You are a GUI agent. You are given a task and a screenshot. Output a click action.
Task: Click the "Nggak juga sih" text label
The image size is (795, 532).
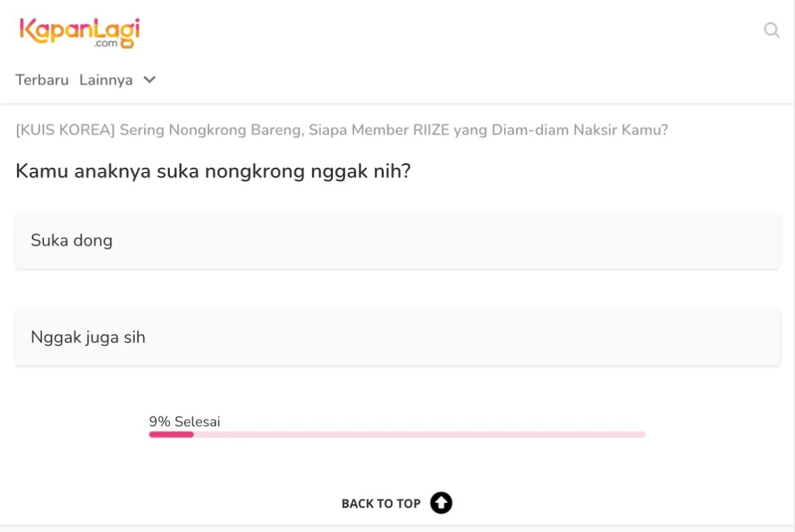point(88,338)
